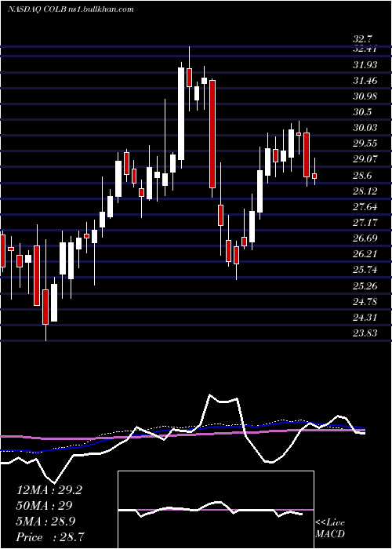Click the lowest red candle near 24.31

[x=45, y=307]
